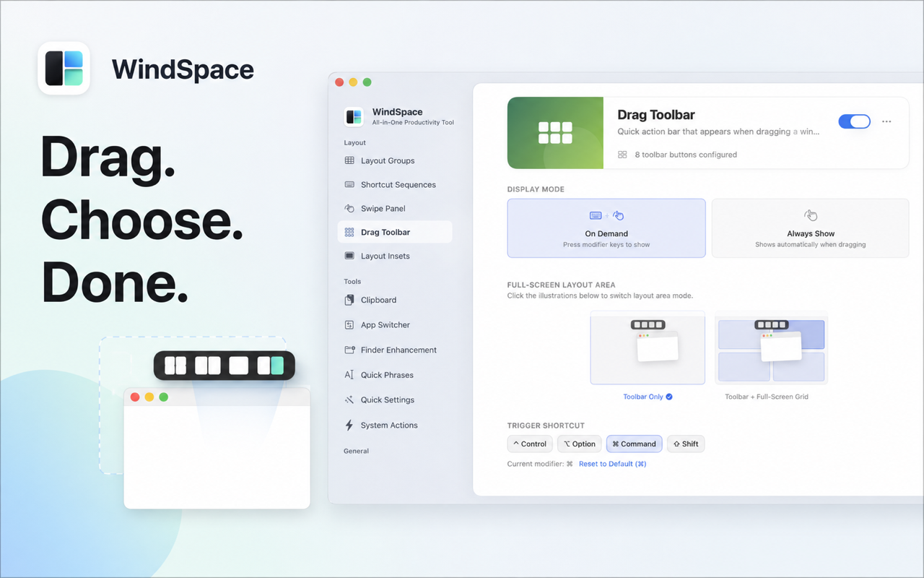The width and height of the screenshot is (924, 578).
Task: Select the On Demand display mode
Action: coord(606,228)
